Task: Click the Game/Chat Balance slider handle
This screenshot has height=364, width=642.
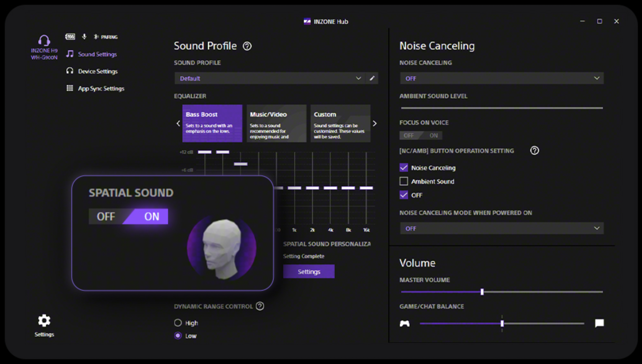Action: [502, 323]
